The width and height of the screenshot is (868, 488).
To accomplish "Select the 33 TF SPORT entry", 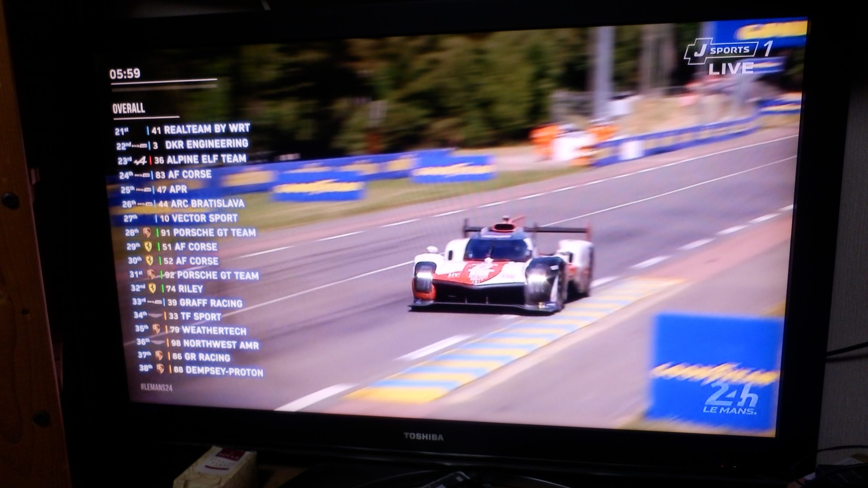I will point(195,317).
